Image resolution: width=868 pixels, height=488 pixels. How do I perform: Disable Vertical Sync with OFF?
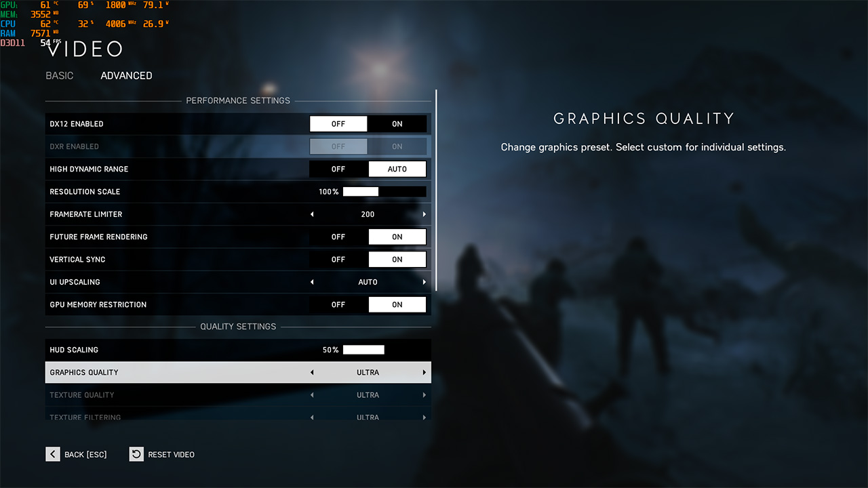338,260
